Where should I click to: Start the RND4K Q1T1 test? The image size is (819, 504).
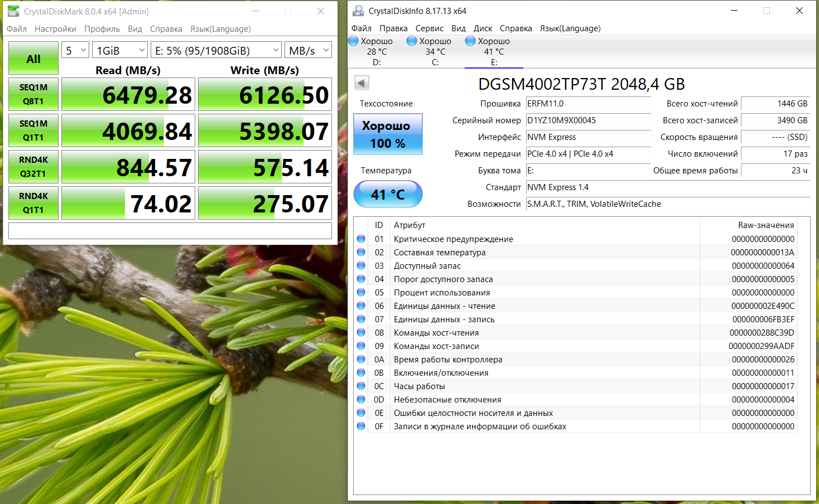click(33, 203)
